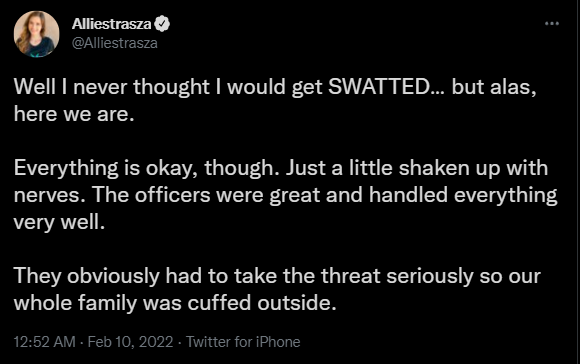Open the Alliestrasza display name link
Image resolution: width=580 pixels, height=364 pixels.
click(x=111, y=24)
